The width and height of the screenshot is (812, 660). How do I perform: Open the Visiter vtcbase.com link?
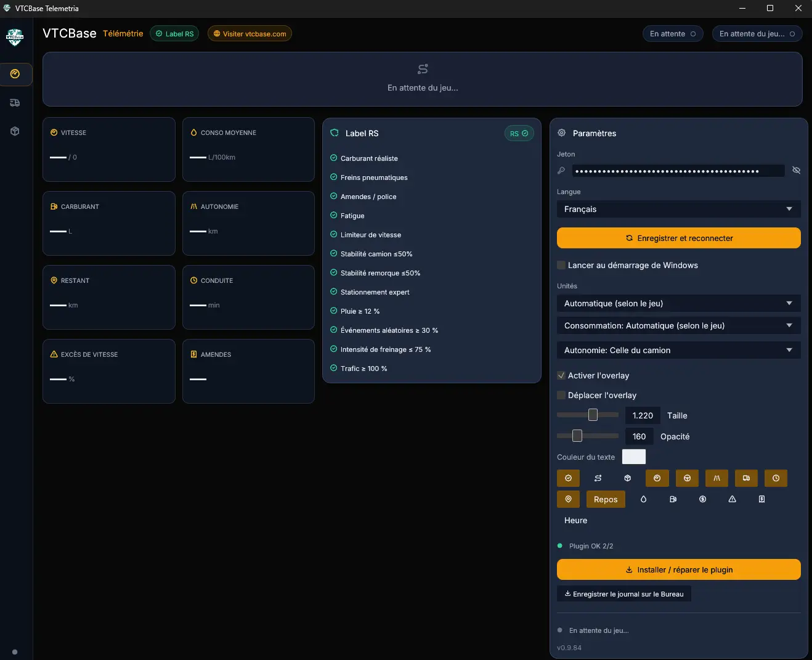click(250, 34)
